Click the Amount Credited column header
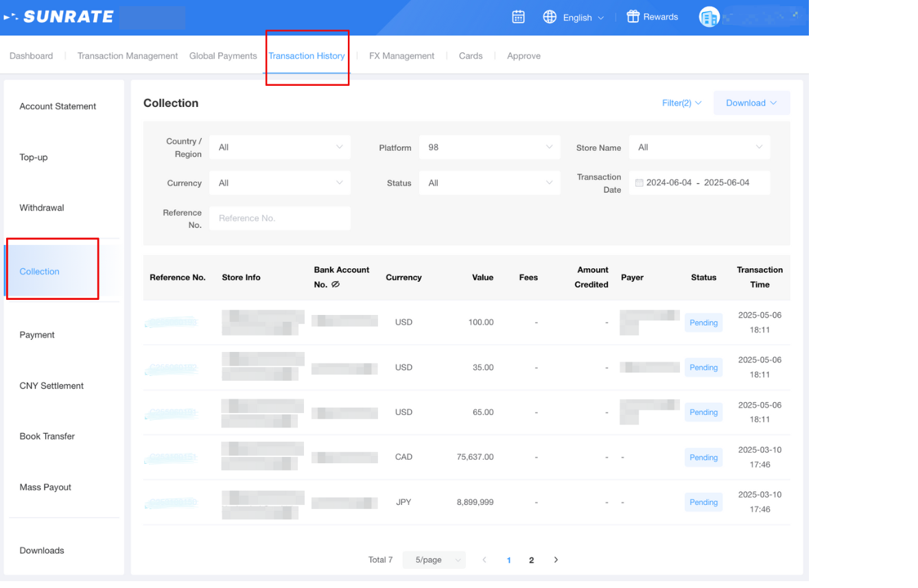918x588 pixels. [x=591, y=277]
